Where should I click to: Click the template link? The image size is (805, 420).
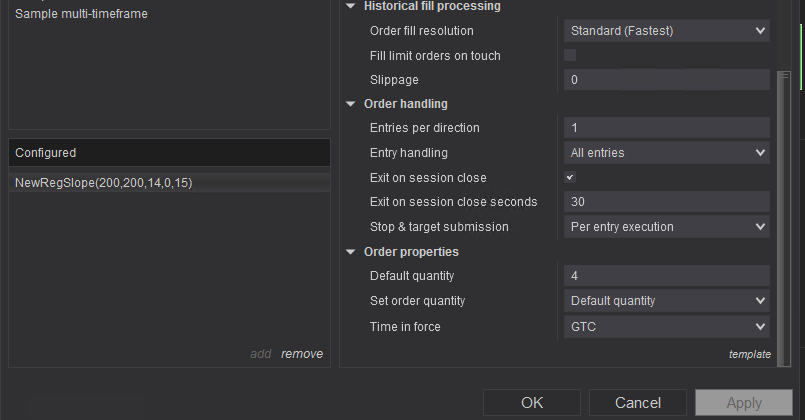(x=749, y=354)
